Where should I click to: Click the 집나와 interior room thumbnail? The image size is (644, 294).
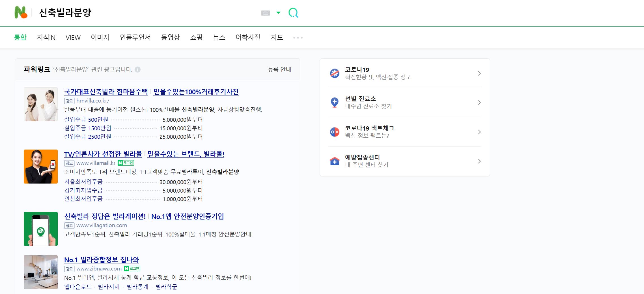pyautogui.click(x=41, y=272)
